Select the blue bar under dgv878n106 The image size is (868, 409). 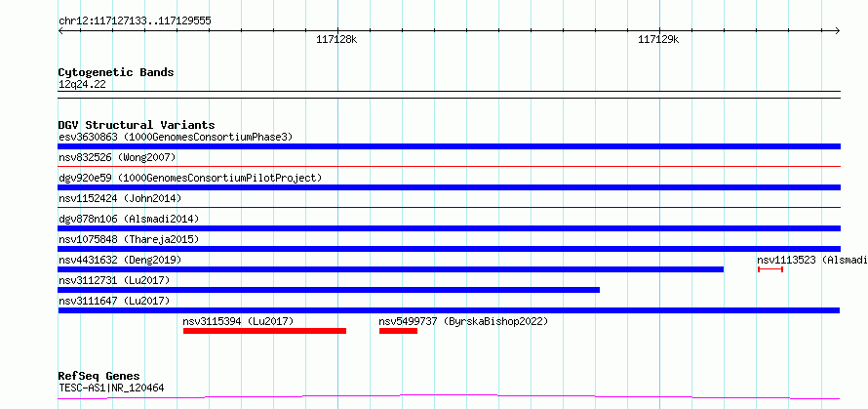click(x=449, y=228)
